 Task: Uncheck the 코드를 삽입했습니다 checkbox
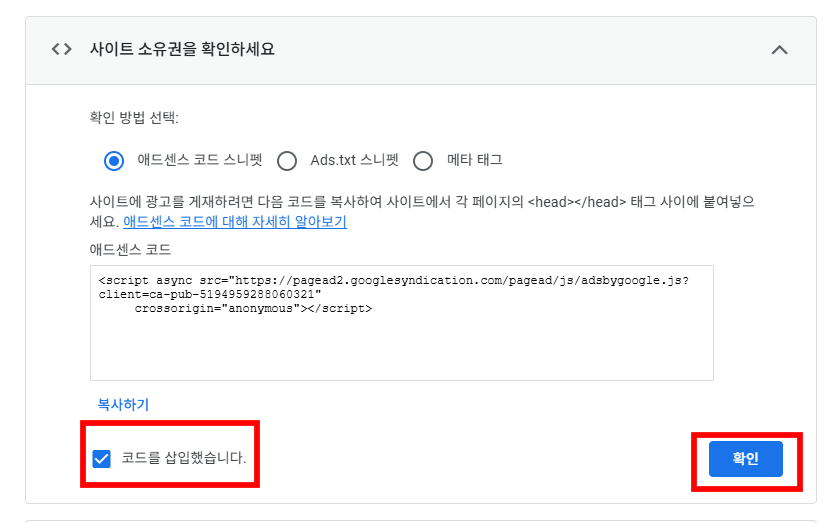pyautogui.click(x=101, y=458)
